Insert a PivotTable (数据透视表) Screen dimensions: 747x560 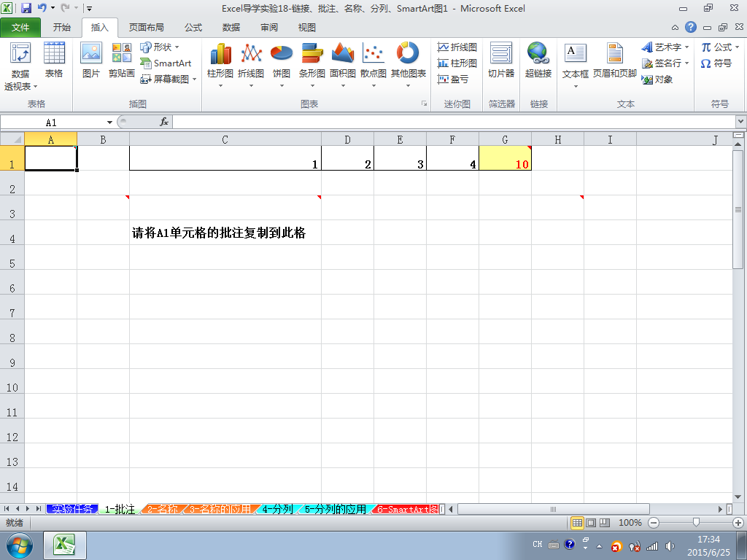(x=20, y=66)
